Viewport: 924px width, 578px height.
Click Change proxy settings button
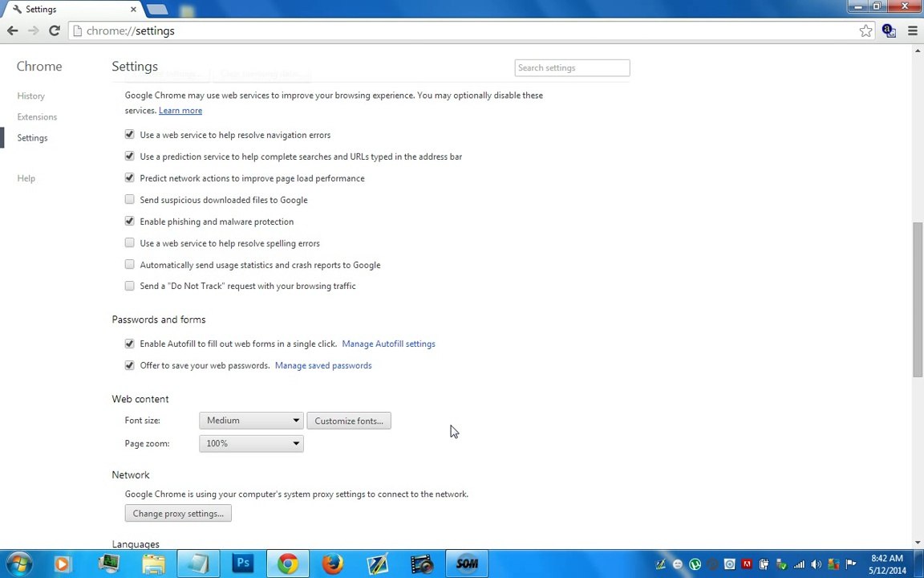178,513
